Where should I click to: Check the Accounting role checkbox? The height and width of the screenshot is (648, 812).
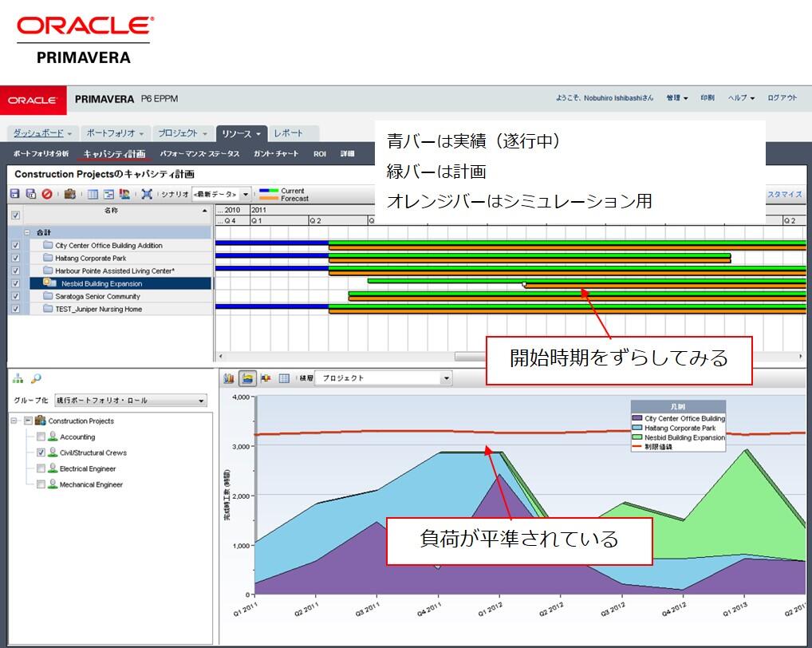coord(41,437)
